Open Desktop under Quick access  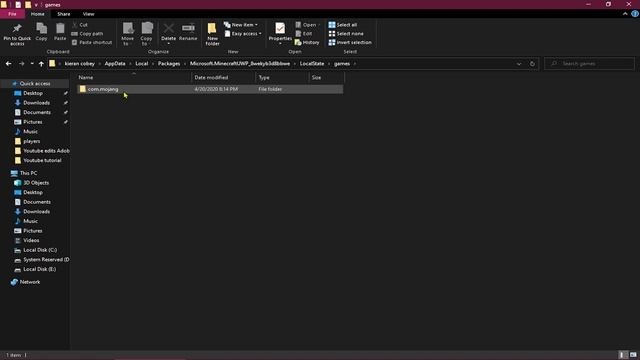click(x=33, y=93)
